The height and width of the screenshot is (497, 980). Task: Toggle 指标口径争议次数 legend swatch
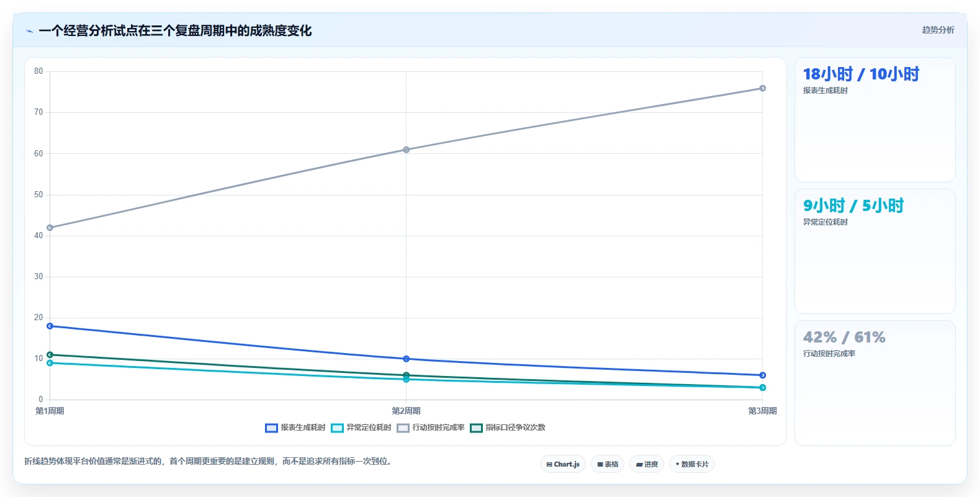476,428
